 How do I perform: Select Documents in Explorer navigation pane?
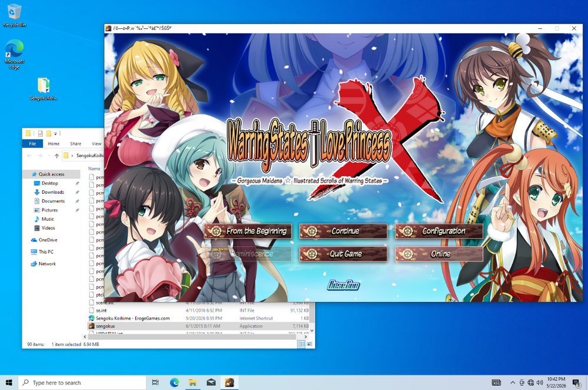click(53, 201)
